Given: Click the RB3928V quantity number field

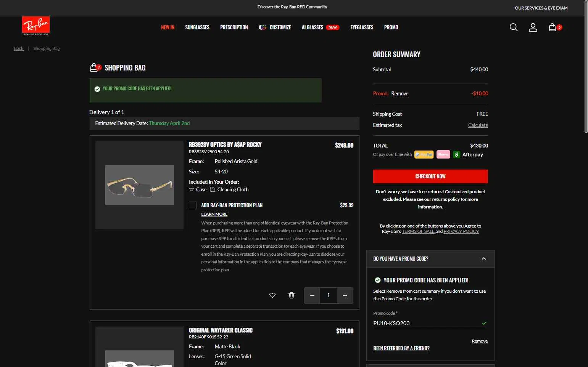Looking at the screenshot, I should pyautogui.click(x=329, y=296).
